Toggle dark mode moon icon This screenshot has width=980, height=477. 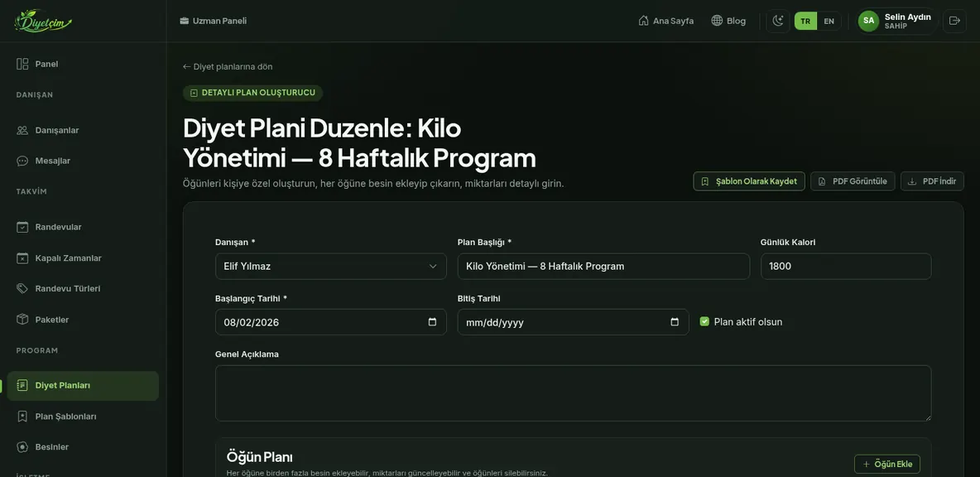coord(777,21)
